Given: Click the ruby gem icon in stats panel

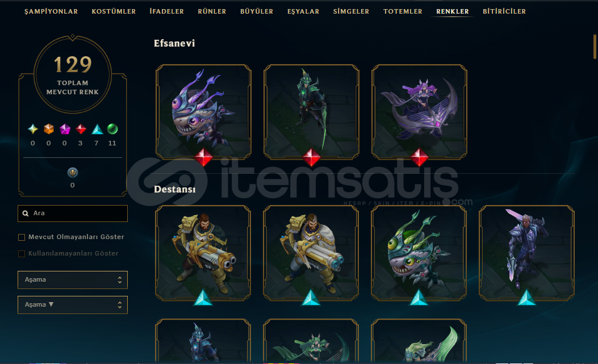Looking at the screenshot, I should pos(81,129).
